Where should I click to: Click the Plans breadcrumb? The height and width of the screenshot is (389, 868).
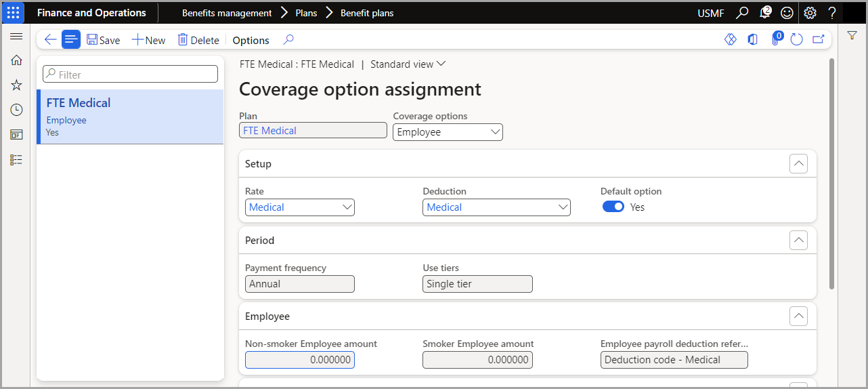pos(306,13)
